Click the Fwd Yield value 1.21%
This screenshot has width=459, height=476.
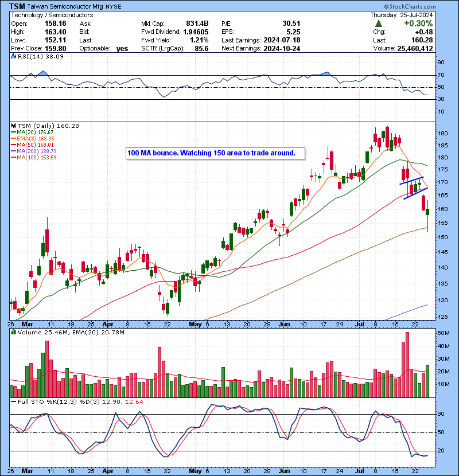coord(199,40)
